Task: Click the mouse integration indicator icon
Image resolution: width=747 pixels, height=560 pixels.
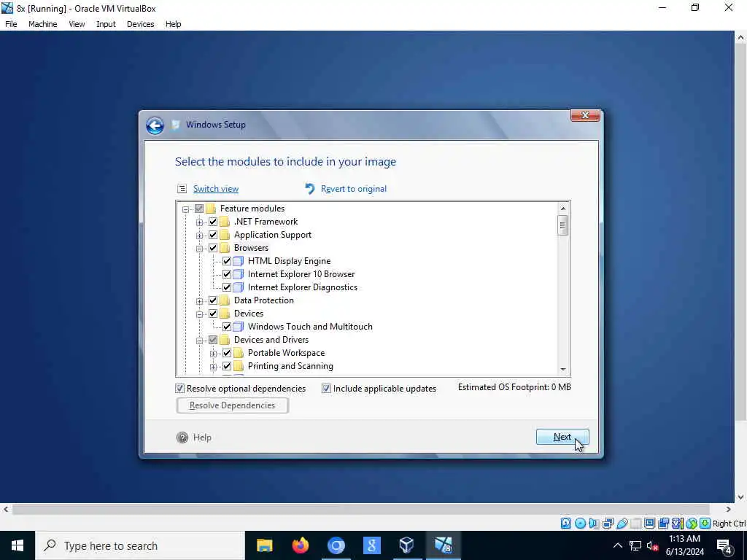Action: tap(692, 524)
